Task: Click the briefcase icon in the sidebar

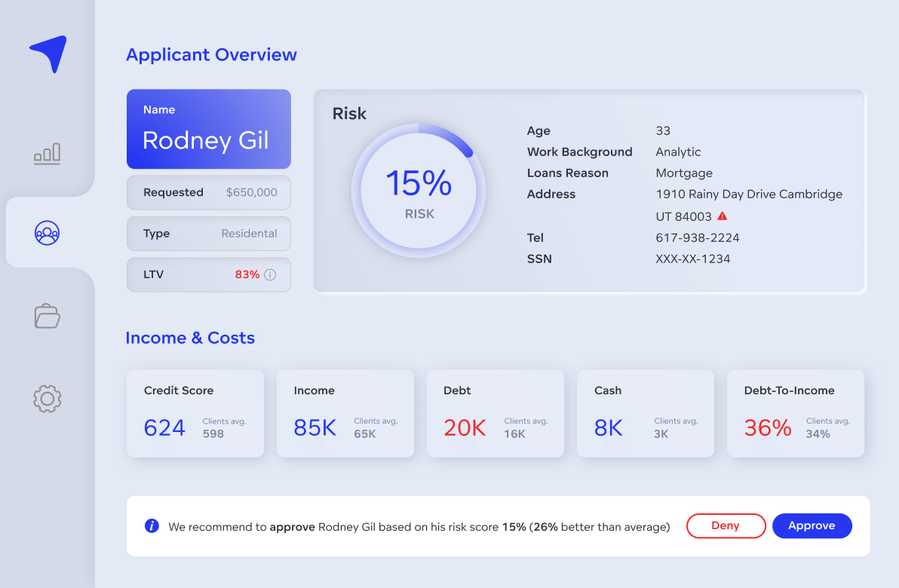Action: click(47, 316)
